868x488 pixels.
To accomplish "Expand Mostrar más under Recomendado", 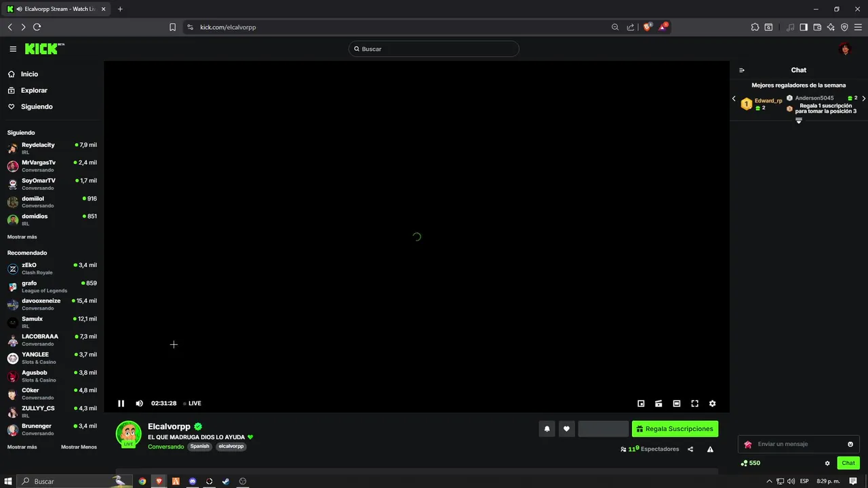I will click(x=22, y=447).
